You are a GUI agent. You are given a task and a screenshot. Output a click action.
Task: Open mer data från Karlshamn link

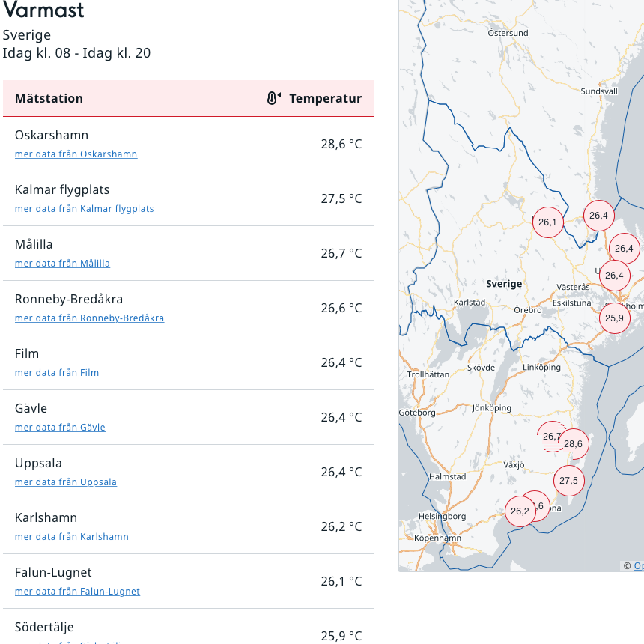tap(72, 536)
